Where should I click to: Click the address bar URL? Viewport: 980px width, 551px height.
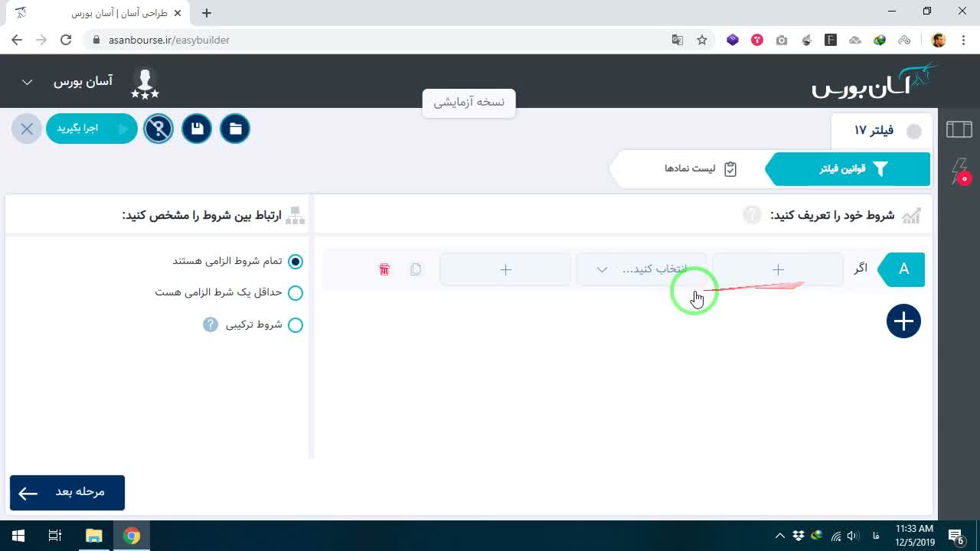click(x=169, y=40)
